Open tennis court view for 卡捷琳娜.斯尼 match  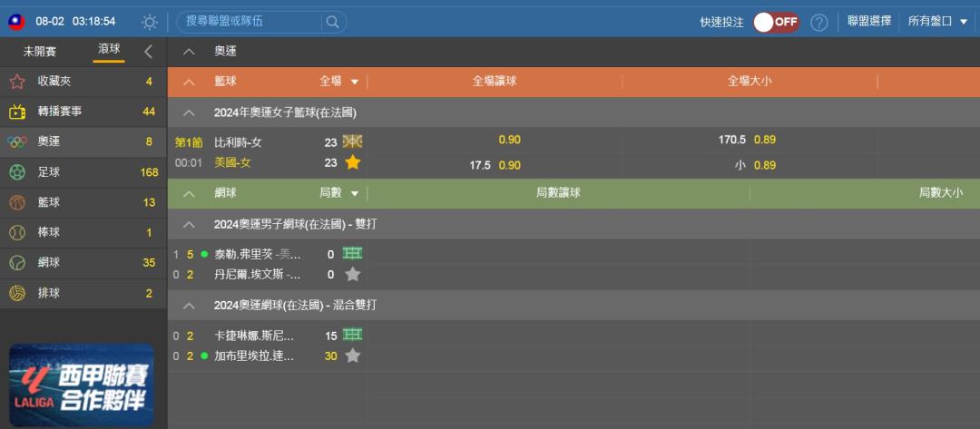pos(352,335)
